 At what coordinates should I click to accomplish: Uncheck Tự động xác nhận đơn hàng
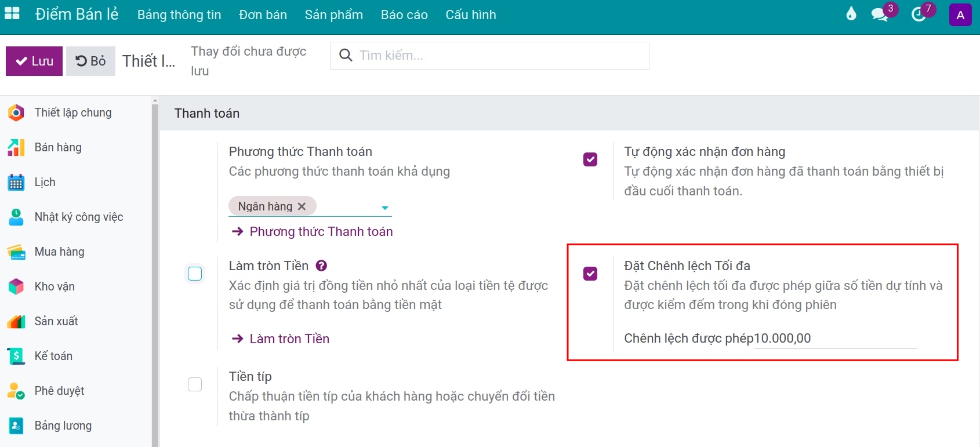coord(590,159)
